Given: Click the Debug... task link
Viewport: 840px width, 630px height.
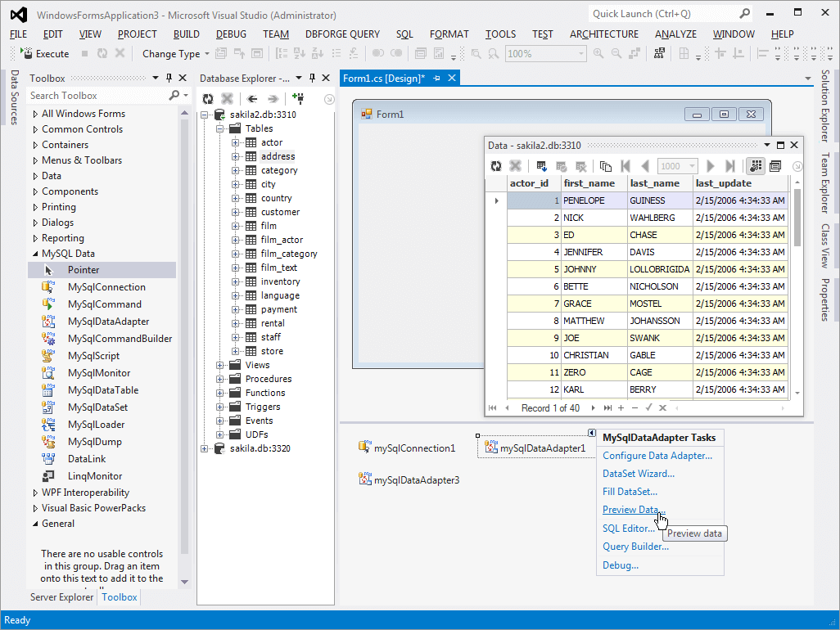Looking at the screenshot, I should pos(621,565).
